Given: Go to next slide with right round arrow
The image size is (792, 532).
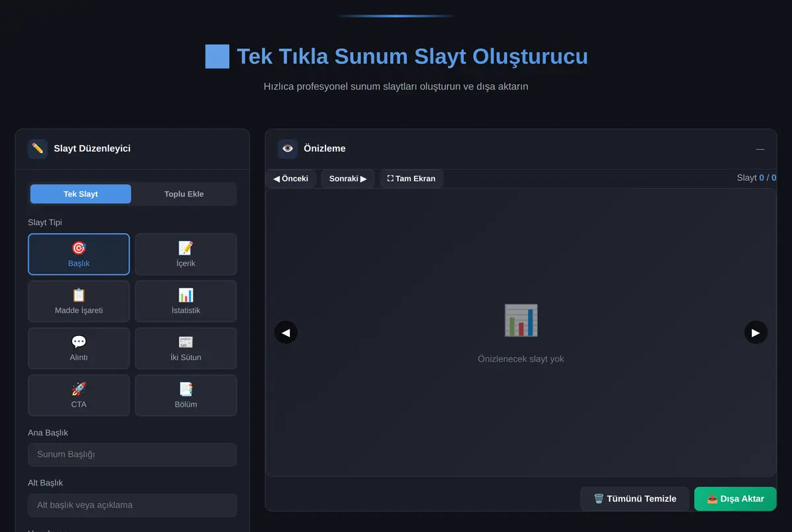Looking at the screenshot, I should 756,332.
